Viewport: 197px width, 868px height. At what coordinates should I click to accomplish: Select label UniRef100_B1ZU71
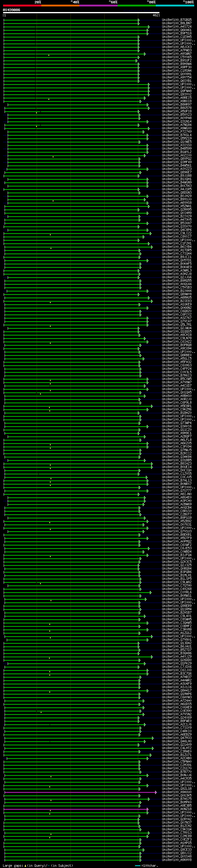point(177,755)
